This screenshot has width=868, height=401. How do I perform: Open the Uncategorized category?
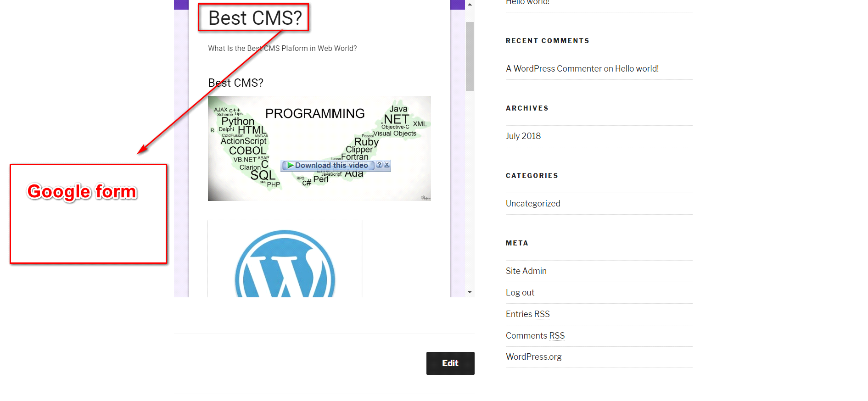click(x=533, y=204)
